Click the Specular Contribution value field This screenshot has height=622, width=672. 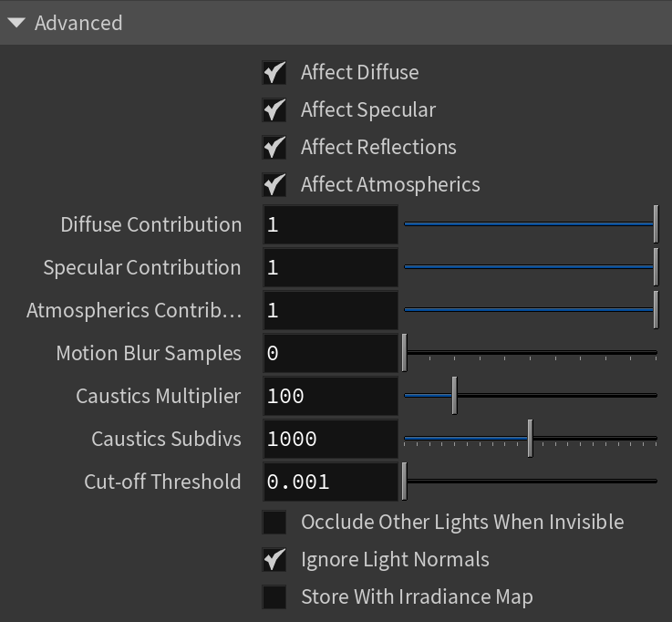[x=330, y=268]
